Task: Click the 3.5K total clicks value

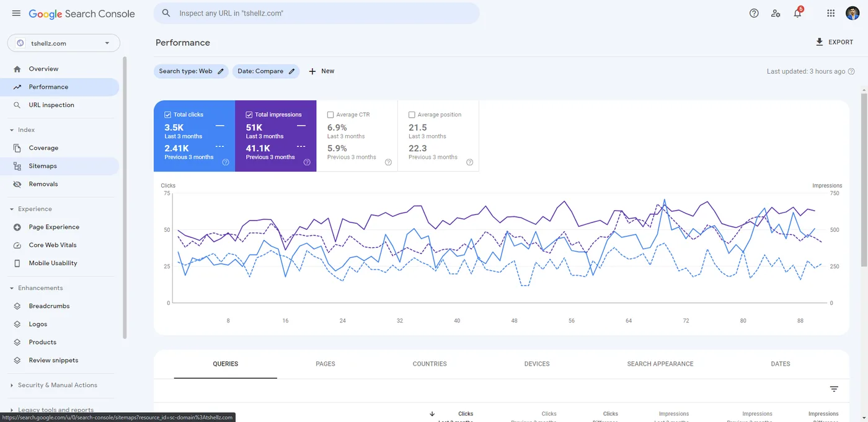Action: pos(174,128)
